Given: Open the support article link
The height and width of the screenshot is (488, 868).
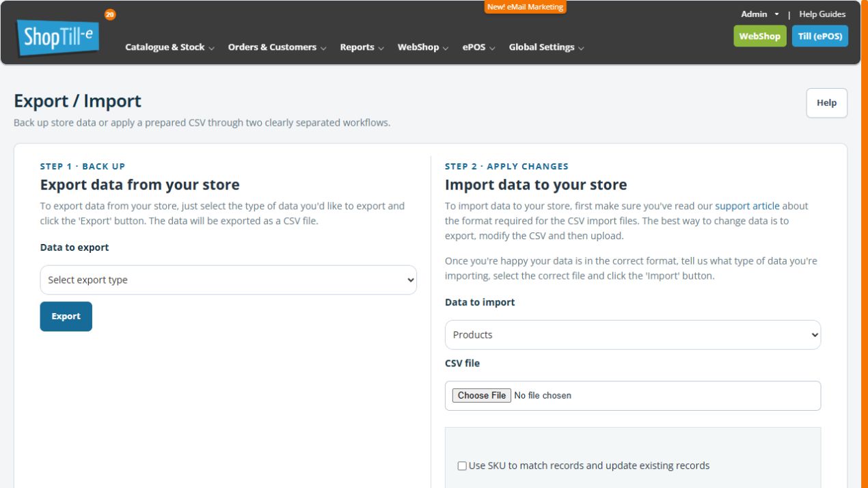Looking at the screenshot, I should tap(747, 205).
